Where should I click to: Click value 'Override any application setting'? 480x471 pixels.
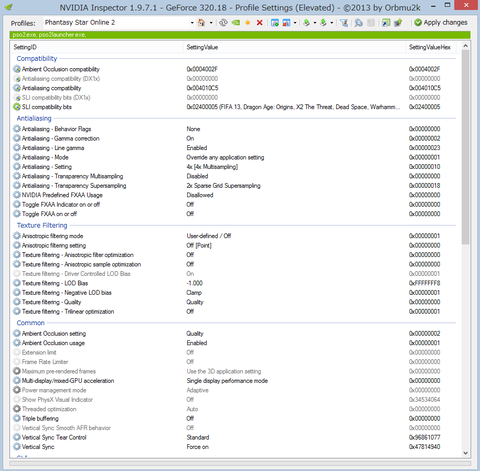click(x=225, y=157)
